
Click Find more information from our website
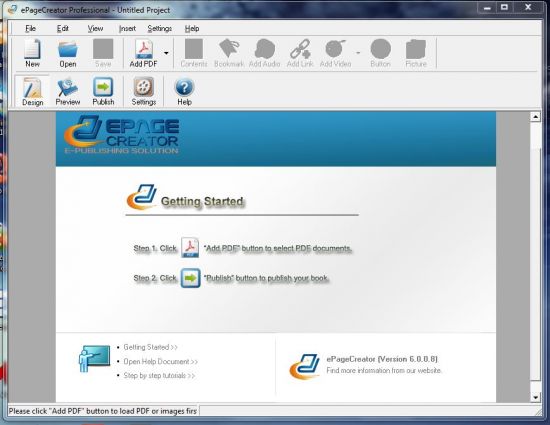(x=384, y=370)
